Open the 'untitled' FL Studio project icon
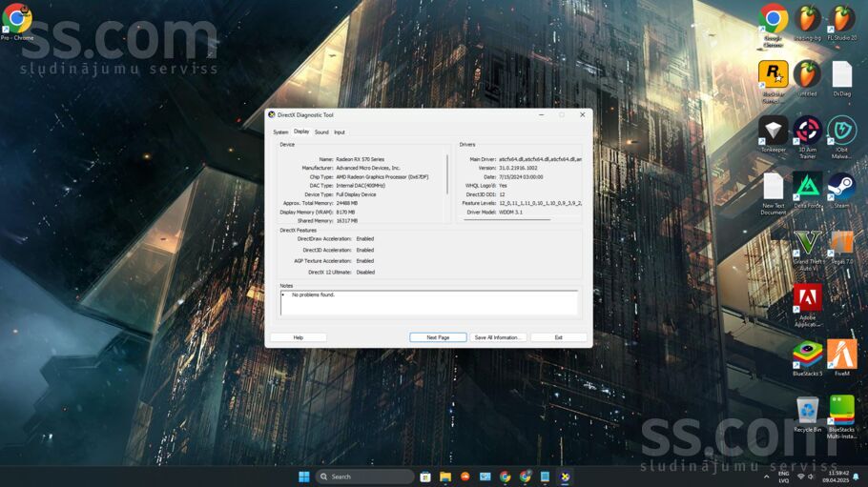 807,78
